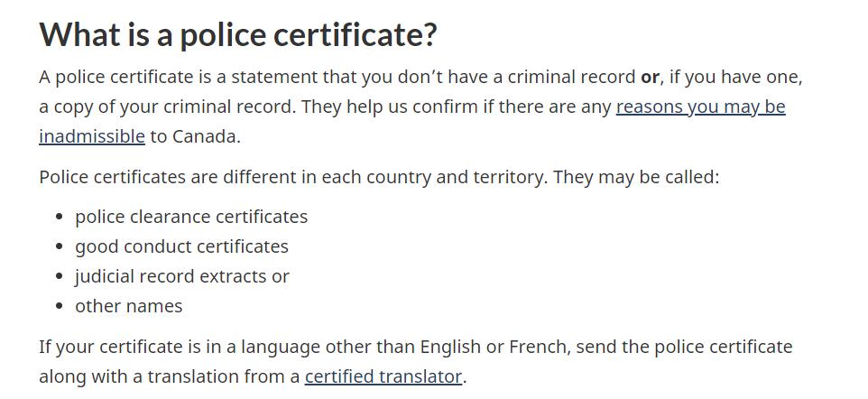Click the bullet before "police clearance certificates"
Screen dimensions: 868x399
[59, 218]
